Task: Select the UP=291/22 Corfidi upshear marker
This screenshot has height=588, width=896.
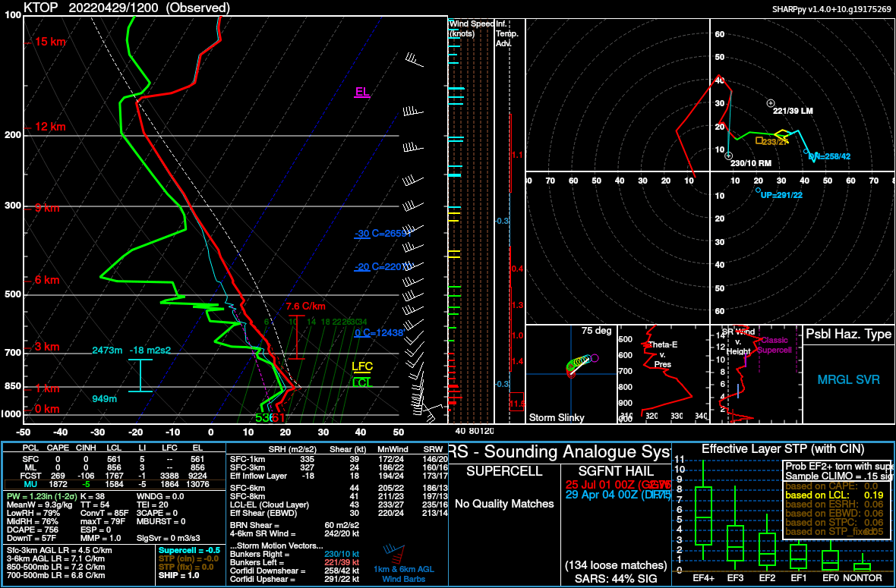Action: [758, 190]
